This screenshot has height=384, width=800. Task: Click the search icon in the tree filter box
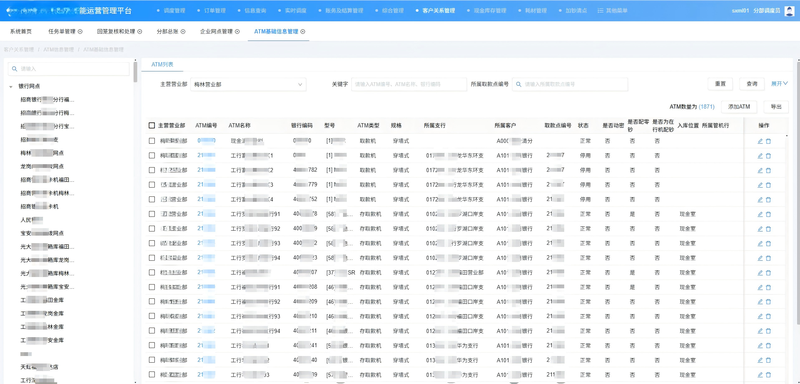[x=15, y=68]
